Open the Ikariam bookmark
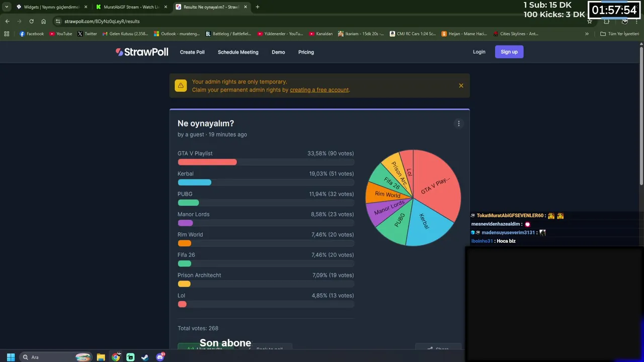This screenshot has height=362, width=644. tap(361, 34)
